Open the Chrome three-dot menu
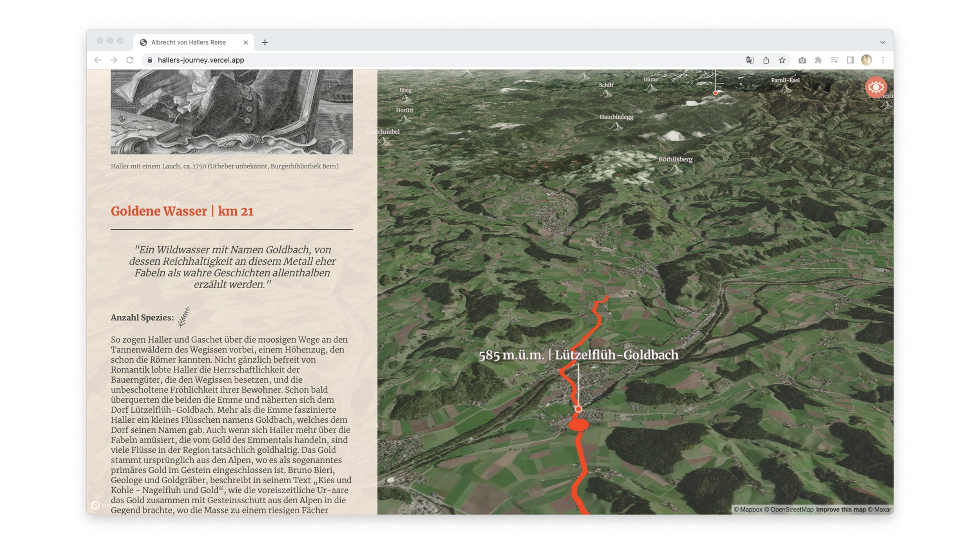The width and height of the screenshot is (980, 546). pyautogui.click(x=883, y=60)
